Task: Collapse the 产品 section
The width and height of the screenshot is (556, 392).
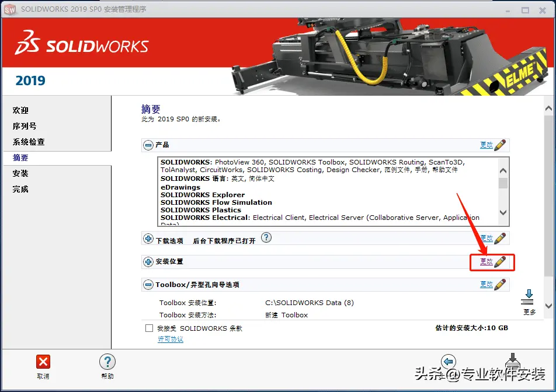Action: pos(148,145)
